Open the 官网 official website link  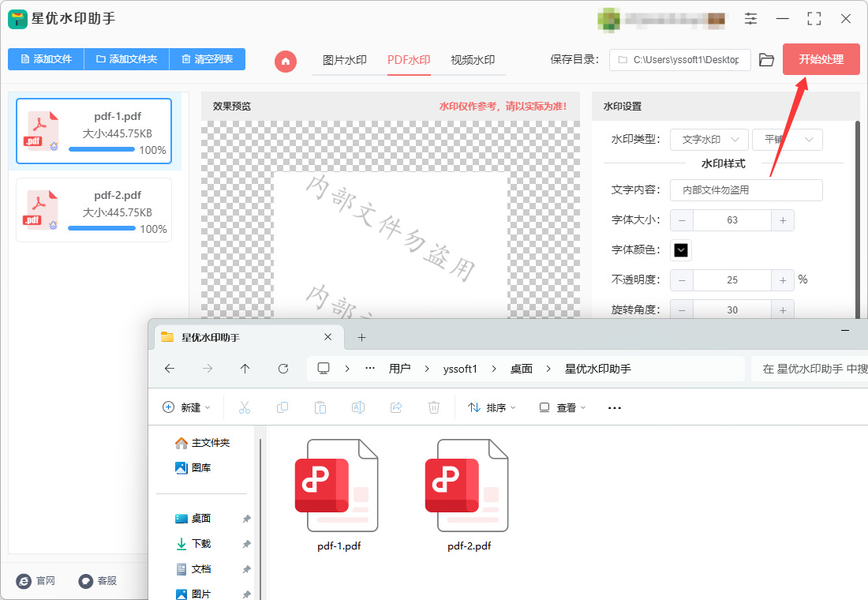[x=36, y=580]
